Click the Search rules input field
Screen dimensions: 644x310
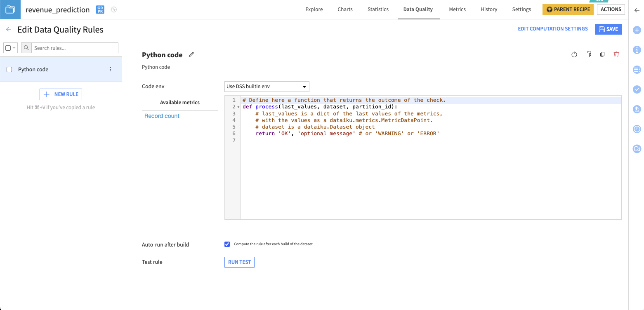point(75,48)
